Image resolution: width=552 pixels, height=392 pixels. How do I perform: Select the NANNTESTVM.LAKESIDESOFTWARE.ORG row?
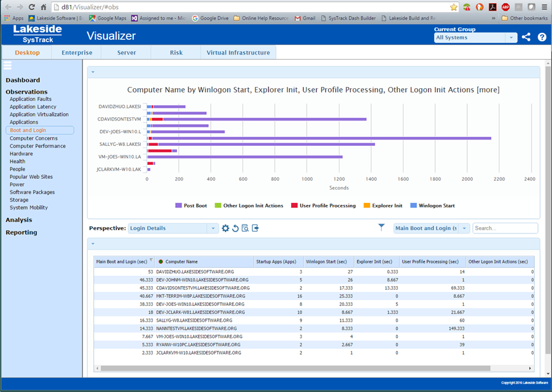click(314, 329)
